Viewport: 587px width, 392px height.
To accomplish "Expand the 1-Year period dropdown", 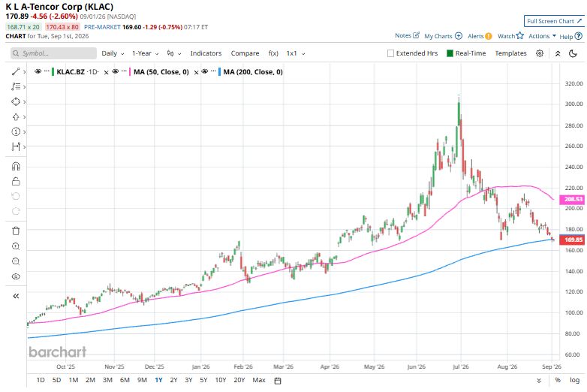I will (146, 53).
